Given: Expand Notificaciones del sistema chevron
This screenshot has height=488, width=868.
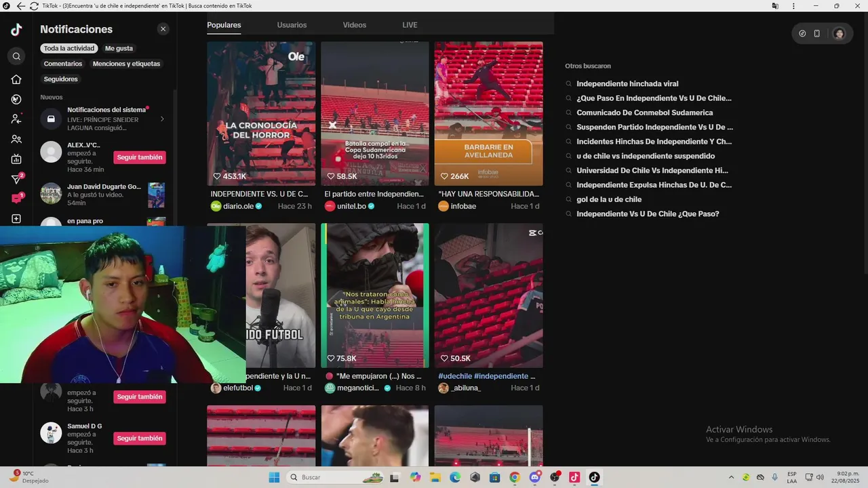Looking at the screenshot, I should (x=162, y=119).
